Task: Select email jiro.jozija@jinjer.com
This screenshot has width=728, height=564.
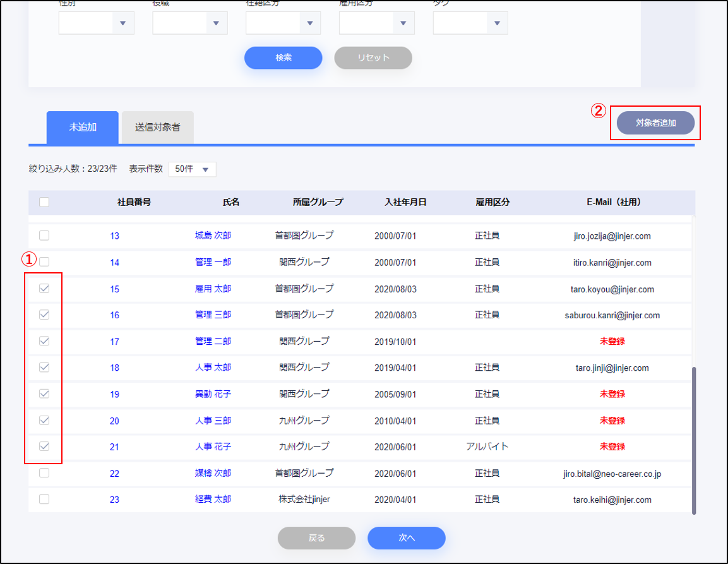Action: click(x=612, y=236)
